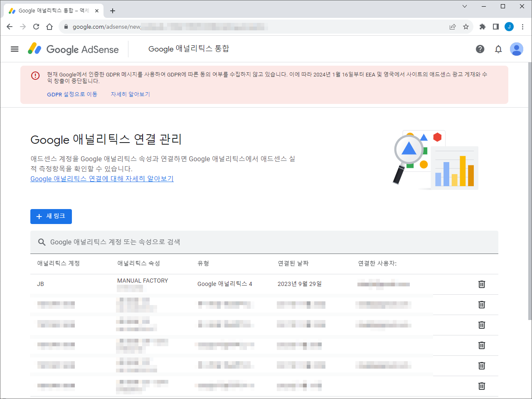Open the AdSense hamburger navigation menu
Image resolution: width=532 pixels, height=399 pixels.
tap(15, 49)
